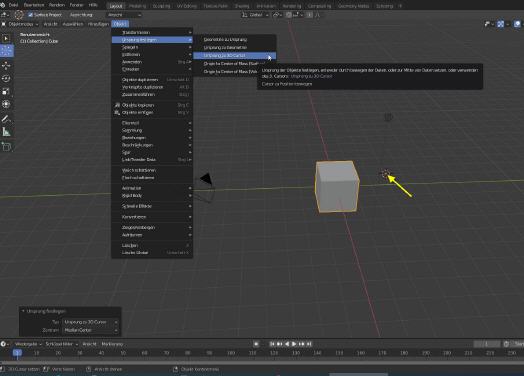Click Objekte duplizieren menu entry
Viewport: 524px width, 376px height.
pos(152,80)
